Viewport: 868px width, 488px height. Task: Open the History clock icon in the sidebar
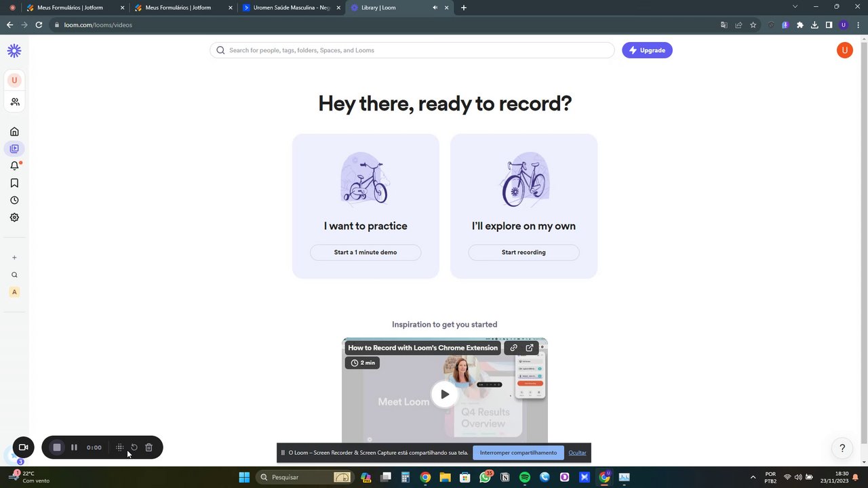[14, 200]
